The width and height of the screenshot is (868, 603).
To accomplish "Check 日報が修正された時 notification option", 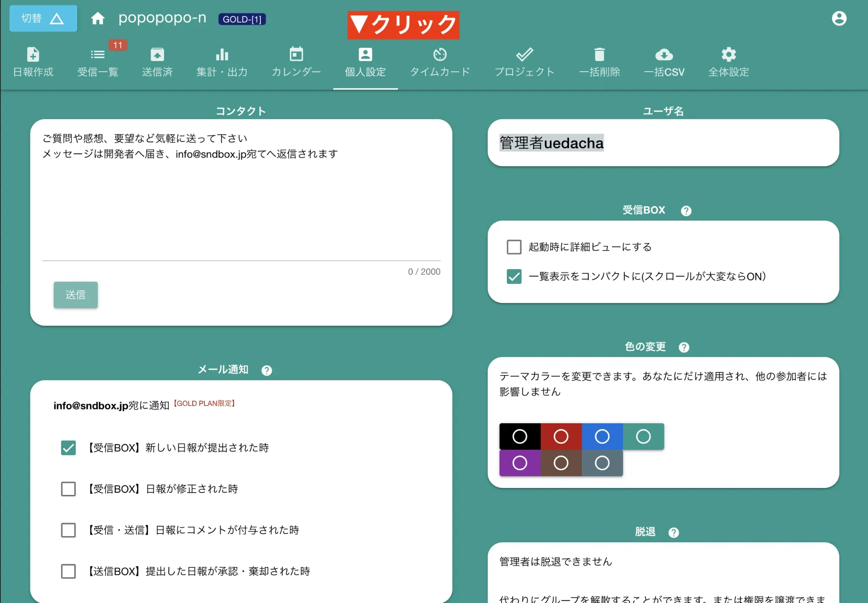I will tap(69, 489).
